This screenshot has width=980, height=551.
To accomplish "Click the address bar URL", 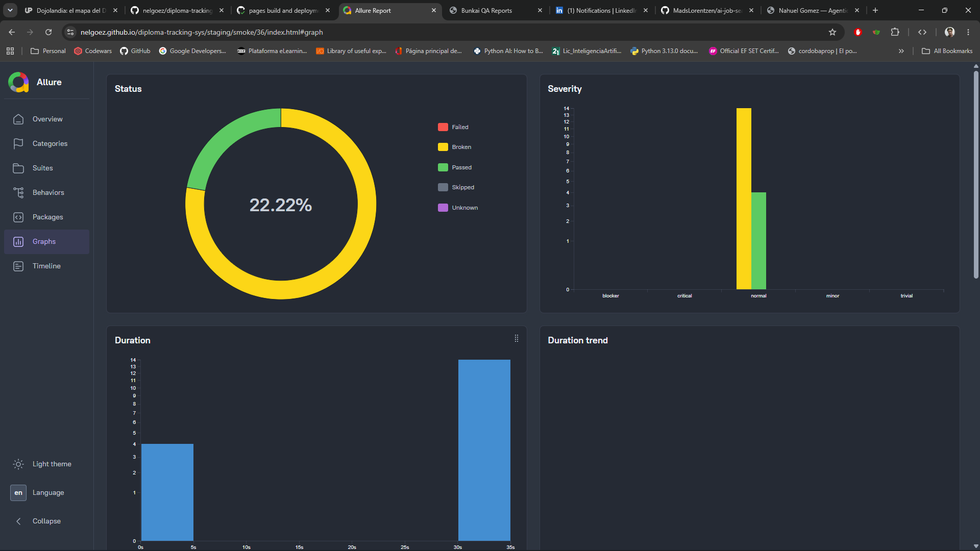I will (x=202, y=32).
